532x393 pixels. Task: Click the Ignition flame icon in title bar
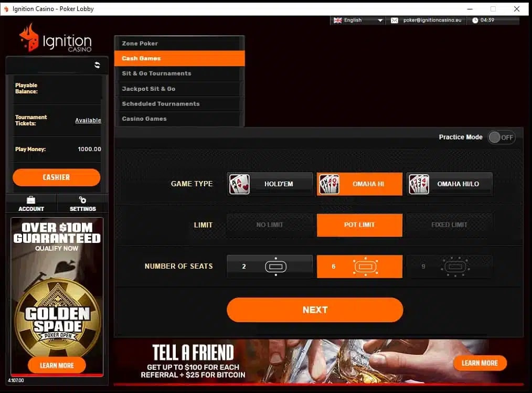point(6,9)
